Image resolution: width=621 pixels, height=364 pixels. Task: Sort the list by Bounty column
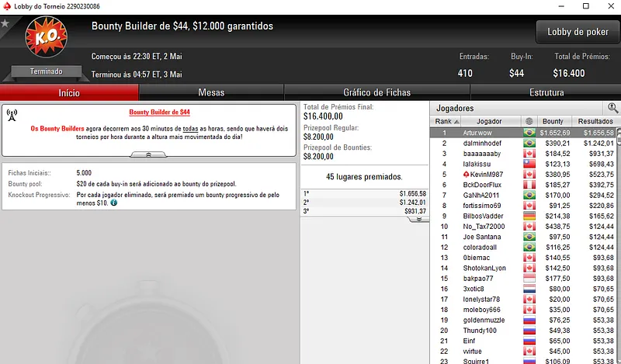coord(553,121)
